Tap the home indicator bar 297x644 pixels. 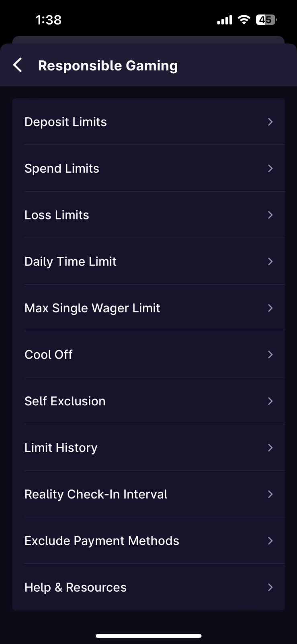pos(148,636)
